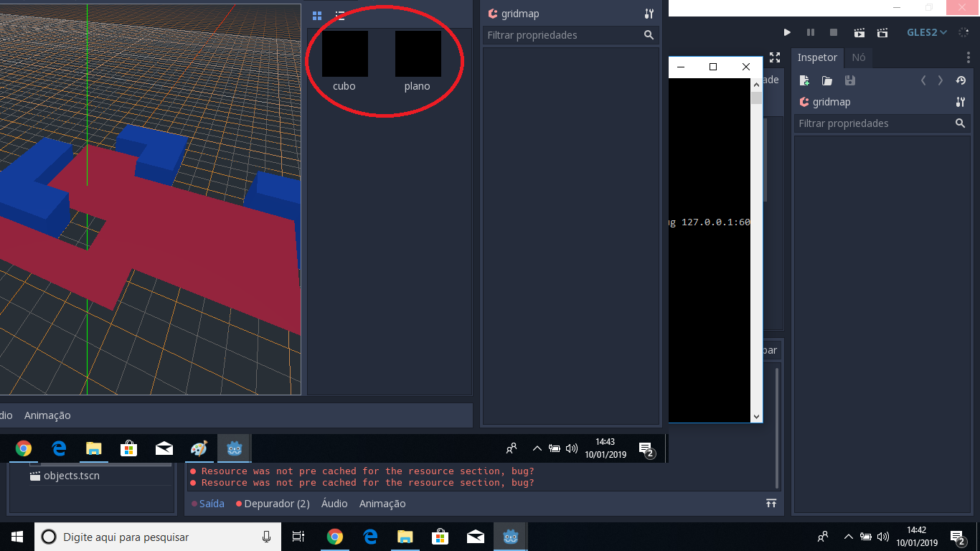Create a new resource in the Inspector
Image resolution: width=980 pixels, height=551 pixels.
(804, 80)
